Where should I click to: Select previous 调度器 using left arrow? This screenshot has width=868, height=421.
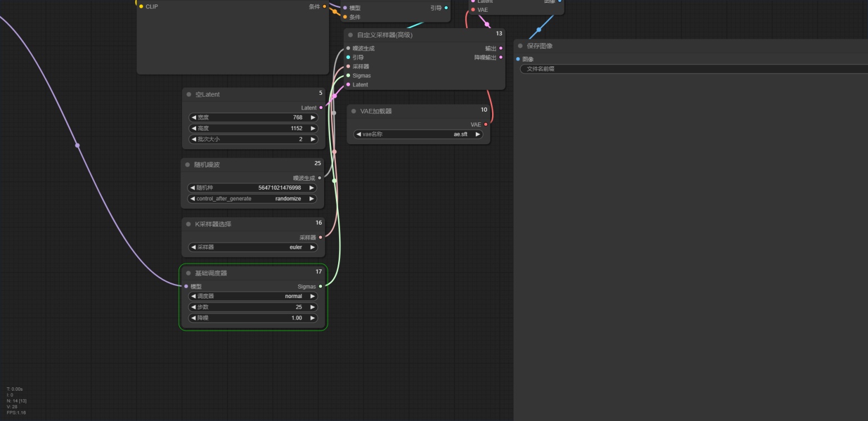[193, 296]
